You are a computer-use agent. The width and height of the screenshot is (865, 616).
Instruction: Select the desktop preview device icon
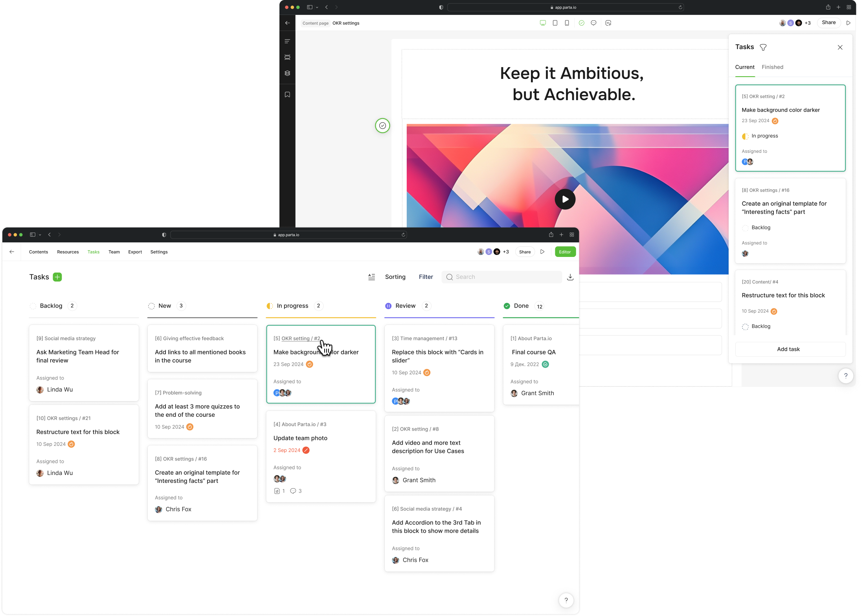(543, 23)
